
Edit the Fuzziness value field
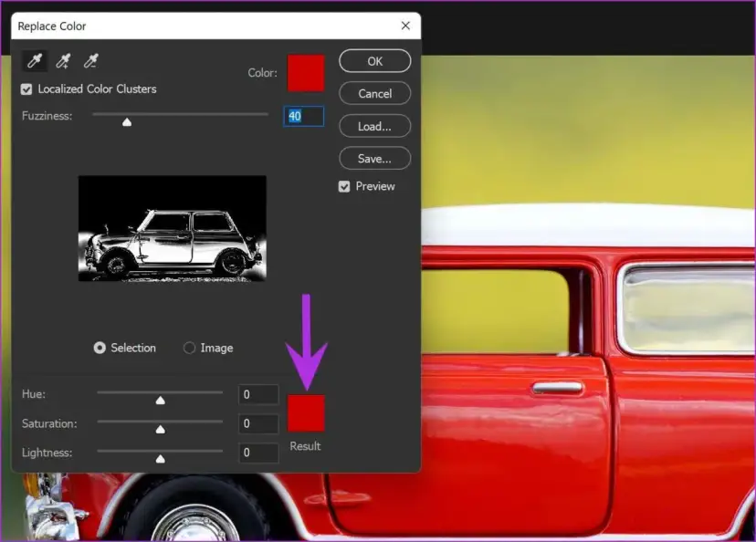303,116
